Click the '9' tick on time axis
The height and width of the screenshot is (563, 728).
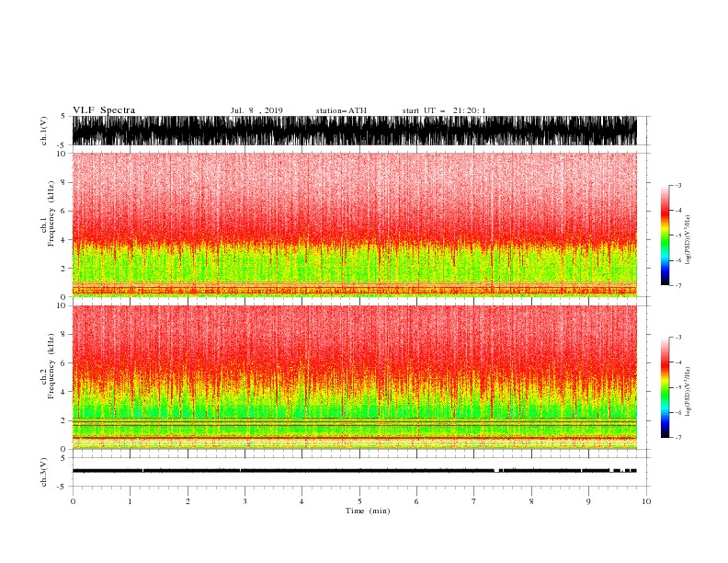(x=588, y=501)
